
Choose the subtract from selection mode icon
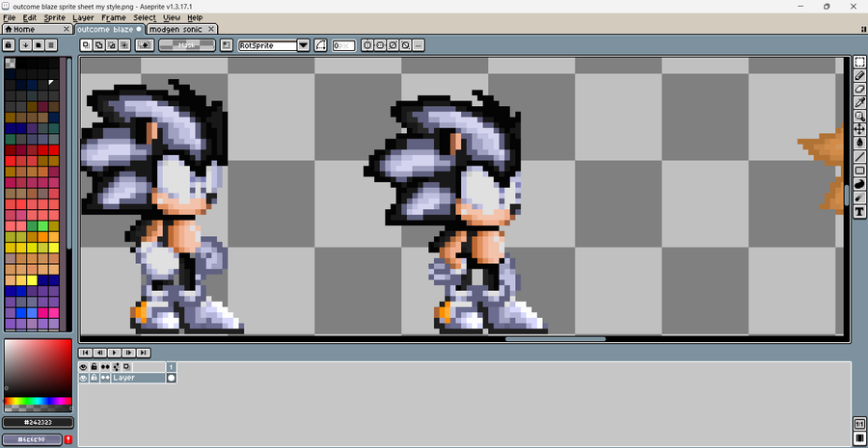tap(112, 45)
